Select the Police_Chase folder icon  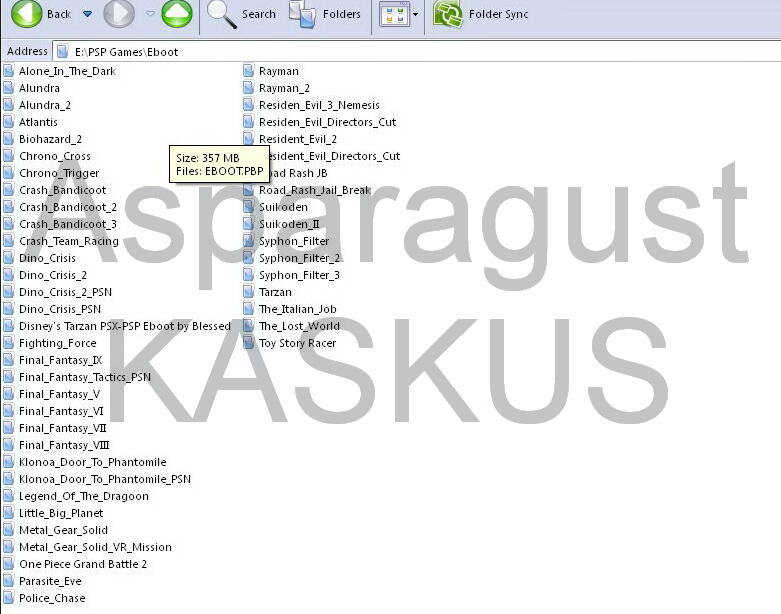coord(8,598)
